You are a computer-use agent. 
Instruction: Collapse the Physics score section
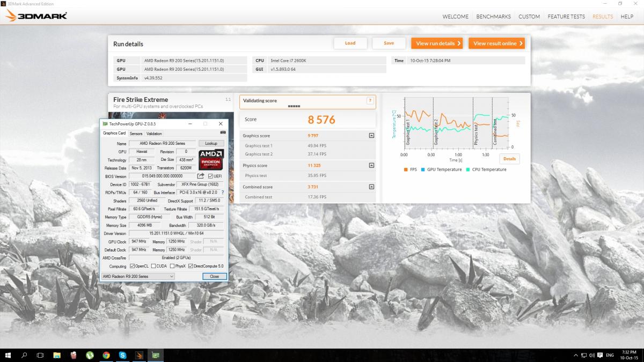point(371,165)
